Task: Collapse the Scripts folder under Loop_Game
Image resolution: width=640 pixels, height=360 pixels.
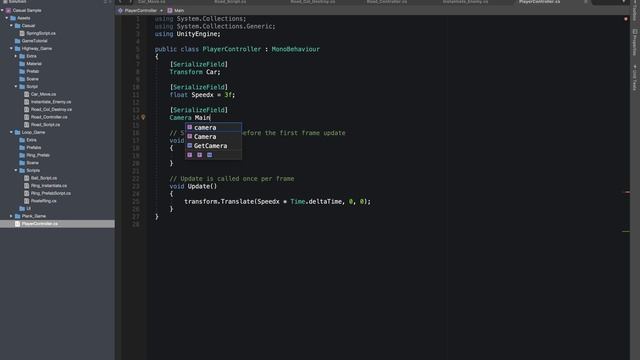Action: 16,170
